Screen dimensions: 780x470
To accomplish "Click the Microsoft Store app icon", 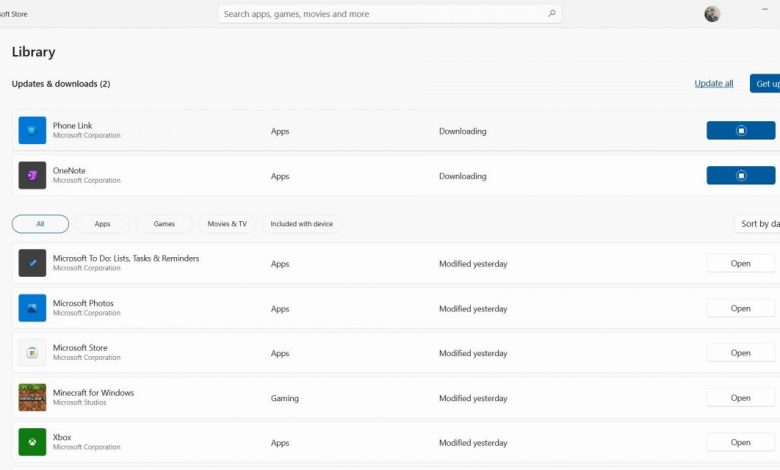I will [x=32, y=353].
